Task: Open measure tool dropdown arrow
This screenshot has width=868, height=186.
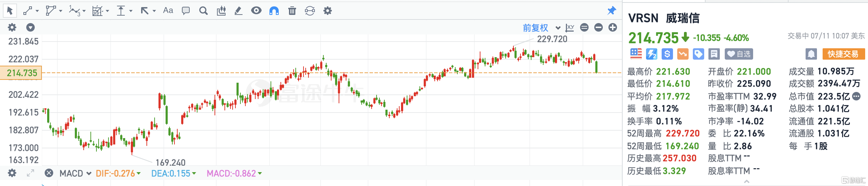Action: [x=131, y=11]
